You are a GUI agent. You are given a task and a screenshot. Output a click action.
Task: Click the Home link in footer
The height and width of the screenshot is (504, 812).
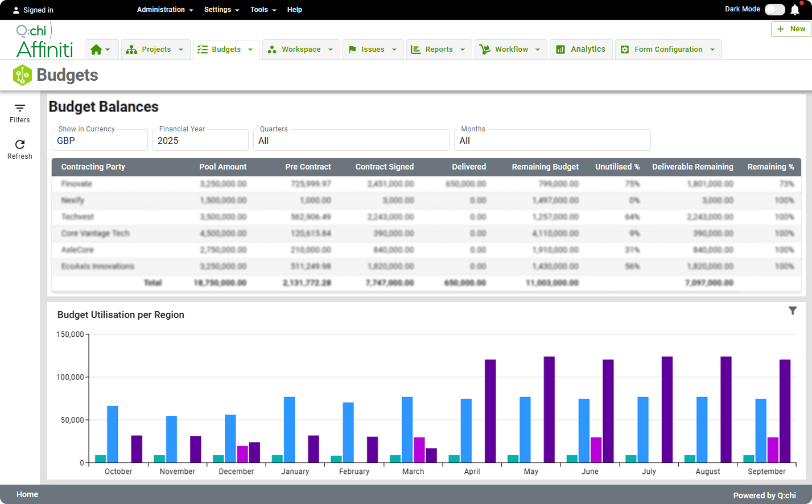[x=27, y=494]
